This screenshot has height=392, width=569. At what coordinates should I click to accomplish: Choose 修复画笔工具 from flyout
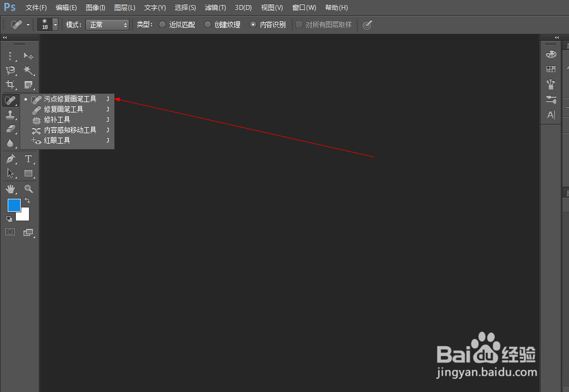point(67,109)
